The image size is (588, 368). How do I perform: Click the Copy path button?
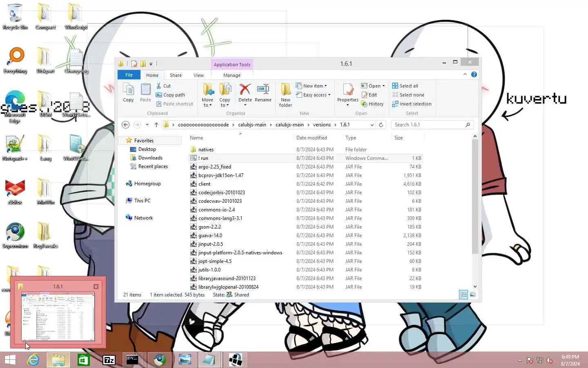tap(170, 95)
